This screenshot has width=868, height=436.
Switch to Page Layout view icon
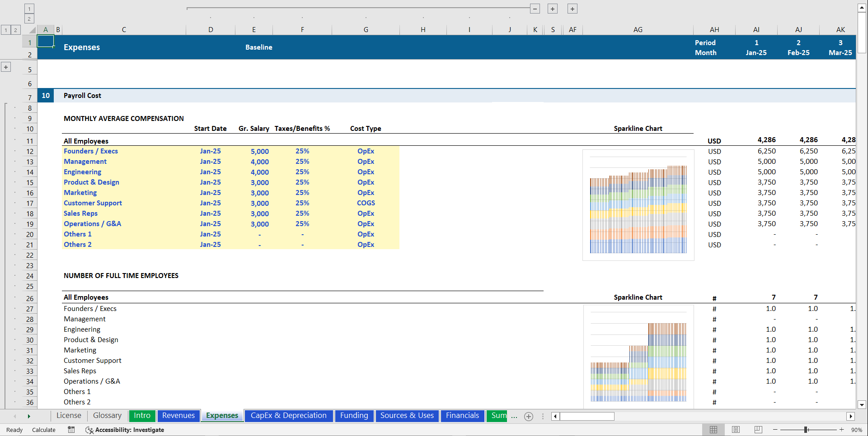coord(736,429)
